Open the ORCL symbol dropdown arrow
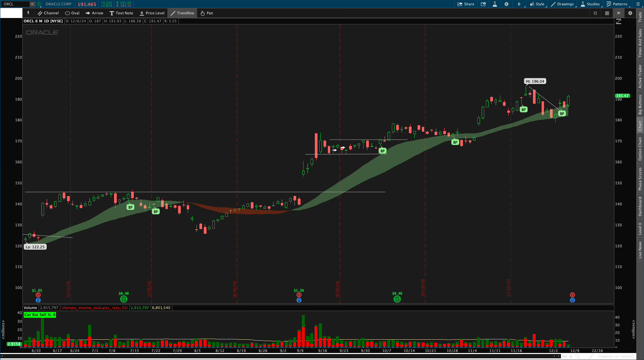Screen dimensions: 644x360 (32, 4)
